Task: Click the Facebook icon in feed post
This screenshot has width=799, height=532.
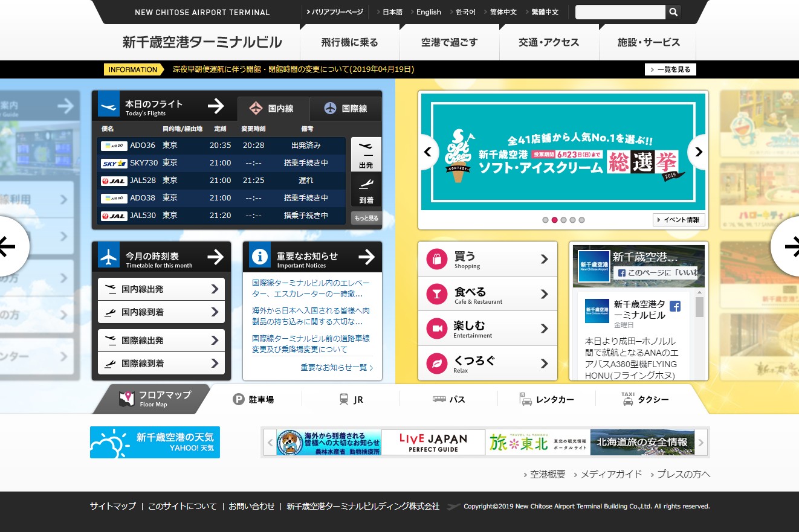Action: pyautogui.click(x=675, y=306)
